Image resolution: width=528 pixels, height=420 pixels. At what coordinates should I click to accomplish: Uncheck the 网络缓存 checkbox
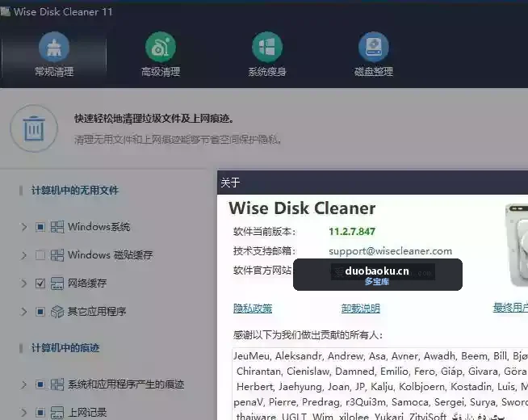click(40, 283)
